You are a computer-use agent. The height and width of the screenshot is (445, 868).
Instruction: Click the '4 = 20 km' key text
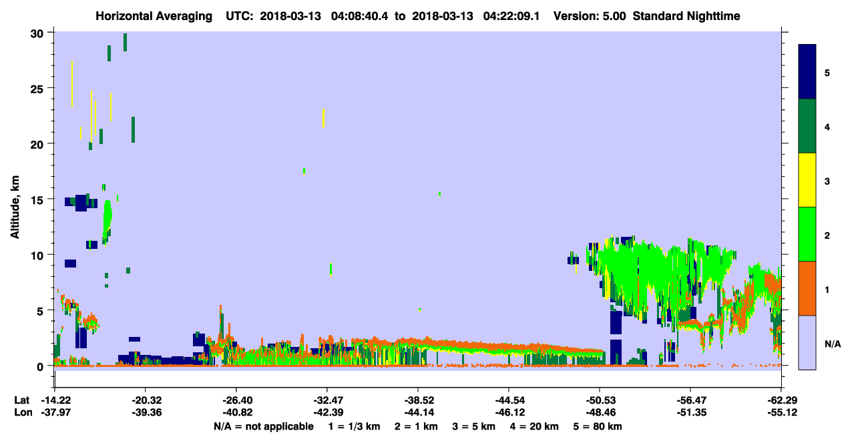pos(533,426)
